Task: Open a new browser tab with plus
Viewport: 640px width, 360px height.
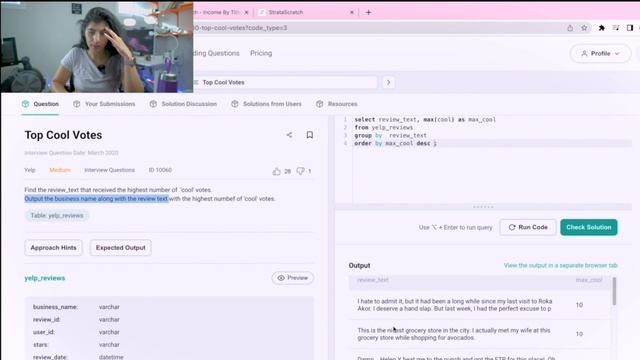Action: pyautogui.click(x=368, y=12)
